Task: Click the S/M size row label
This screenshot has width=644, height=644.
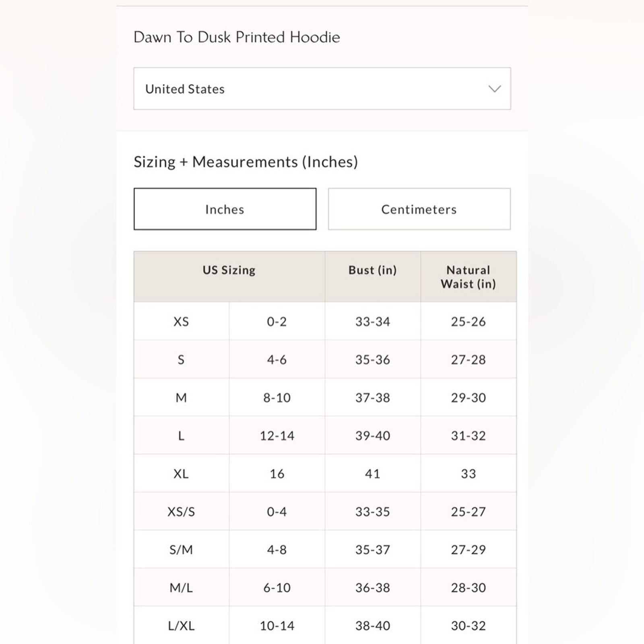Action: (x=181, y=549)
